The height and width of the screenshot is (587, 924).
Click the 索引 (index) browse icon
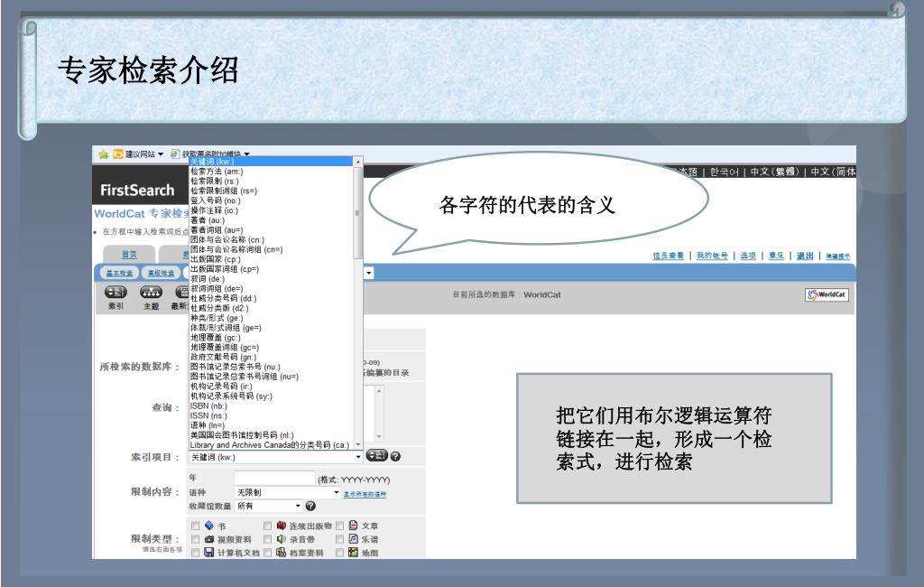[x=115, y=292]
